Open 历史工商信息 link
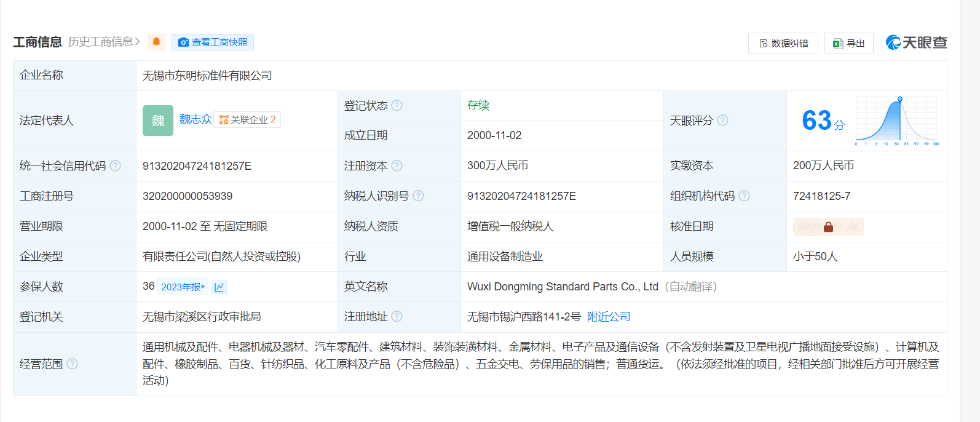 104,42
